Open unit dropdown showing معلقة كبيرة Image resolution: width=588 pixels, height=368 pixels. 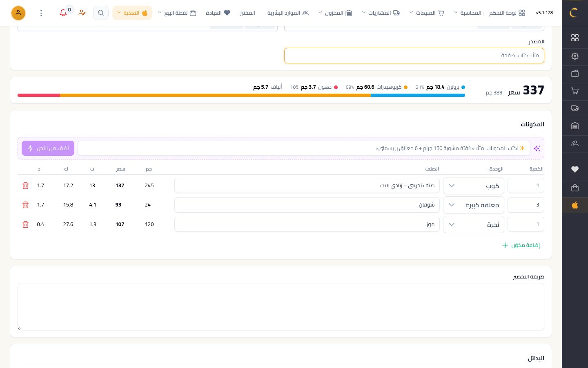[x=474, y=205]
